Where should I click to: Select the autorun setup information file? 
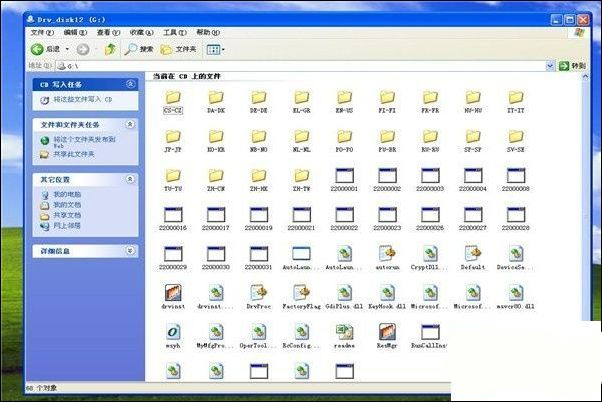tap(387, 258)
